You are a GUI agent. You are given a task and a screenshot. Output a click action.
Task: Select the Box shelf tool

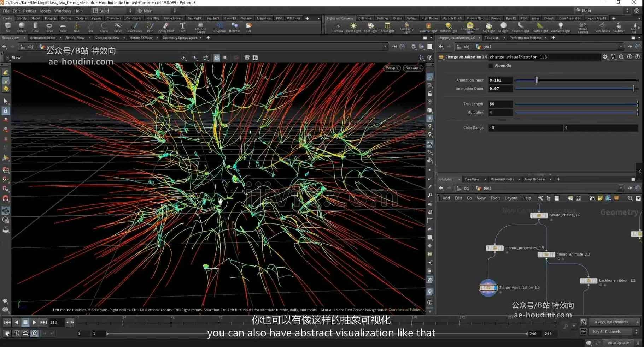[x=8, y=28]
